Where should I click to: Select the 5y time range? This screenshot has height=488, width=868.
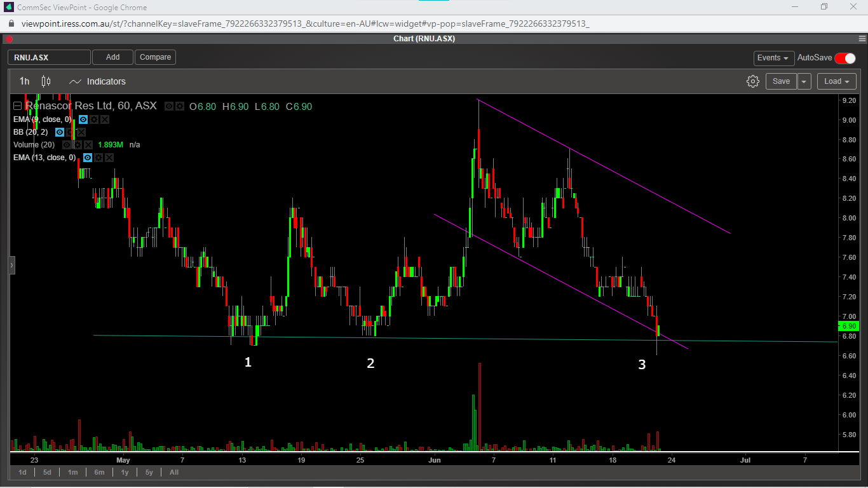[149, 472]
